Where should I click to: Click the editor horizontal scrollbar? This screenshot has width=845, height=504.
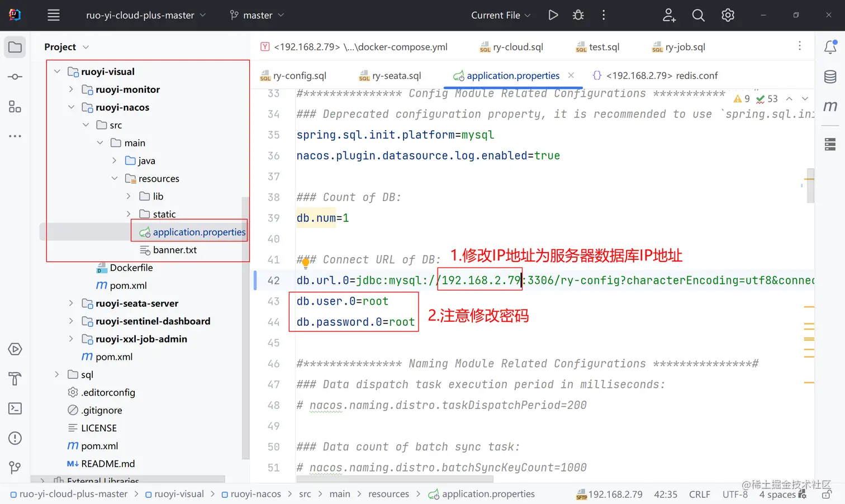tap(395, 479)
